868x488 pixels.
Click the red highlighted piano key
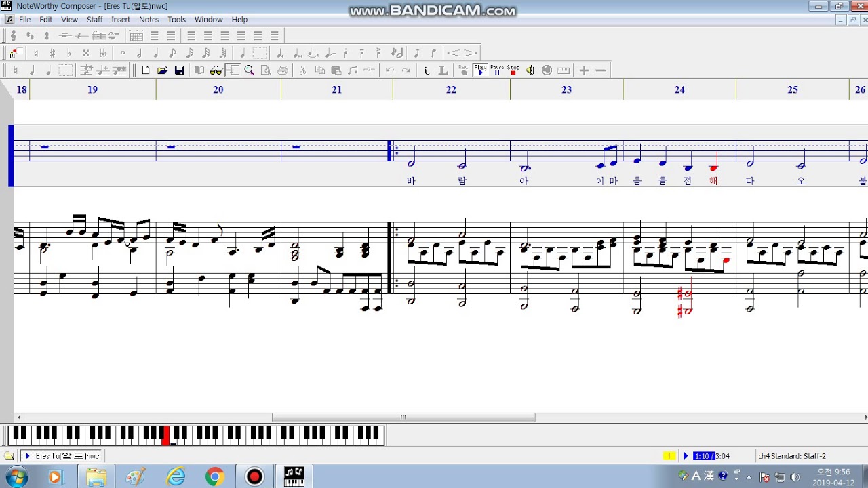click(165, 434)
